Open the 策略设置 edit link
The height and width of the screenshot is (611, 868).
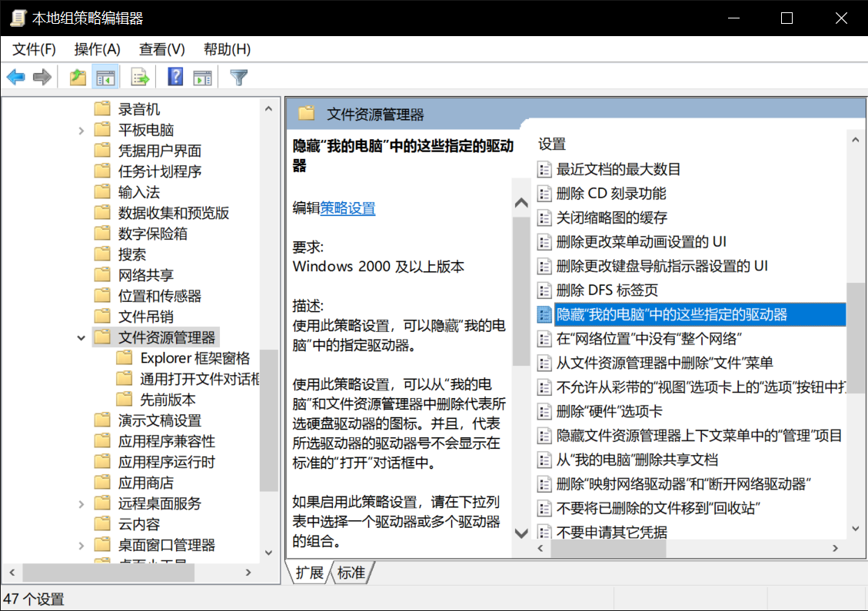click(348, 208)
